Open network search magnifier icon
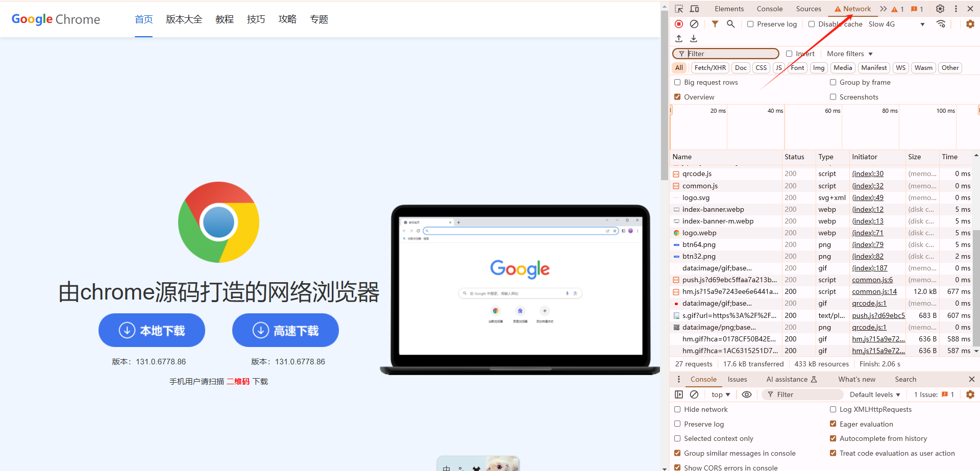The image size is (980, 471). (x=731, y=24)
